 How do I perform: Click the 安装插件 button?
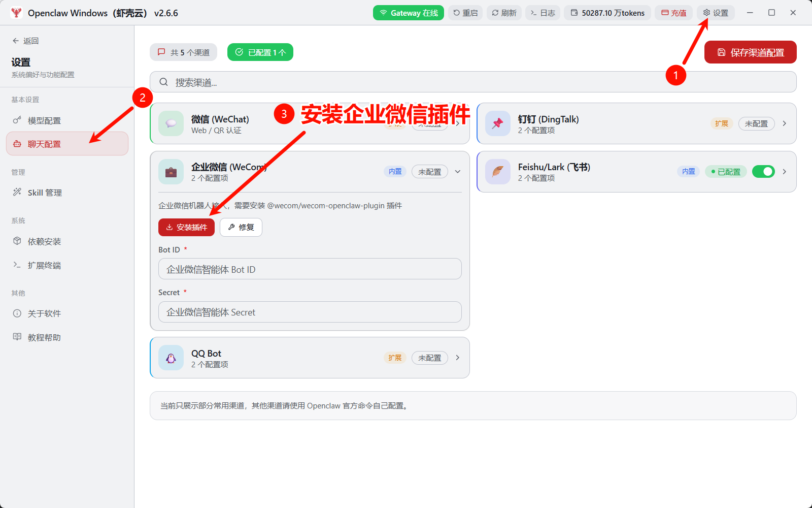tap(186, 227)
